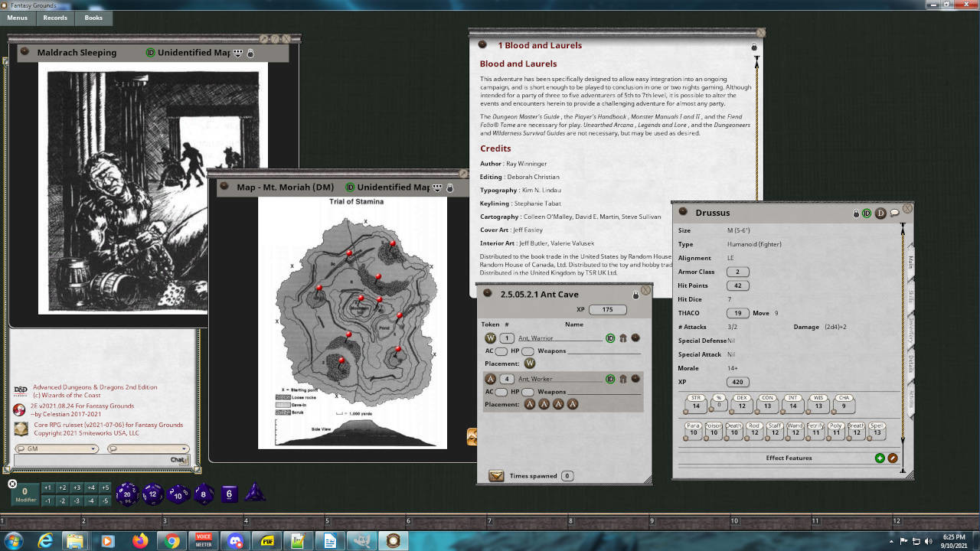Roll the purple d20 die
Image resolution: width=980 pixels, height=551 pixels.
point(128,493)
